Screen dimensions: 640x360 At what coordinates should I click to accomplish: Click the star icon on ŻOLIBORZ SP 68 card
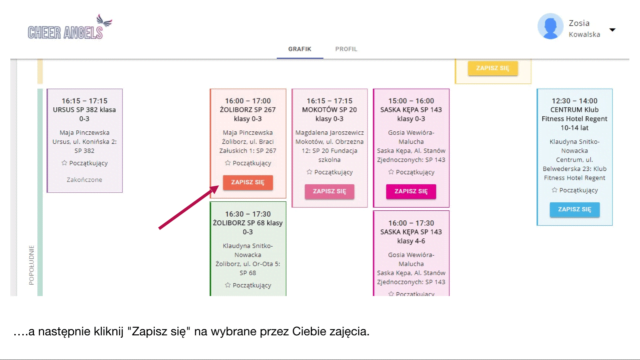(x=227, y=285)
